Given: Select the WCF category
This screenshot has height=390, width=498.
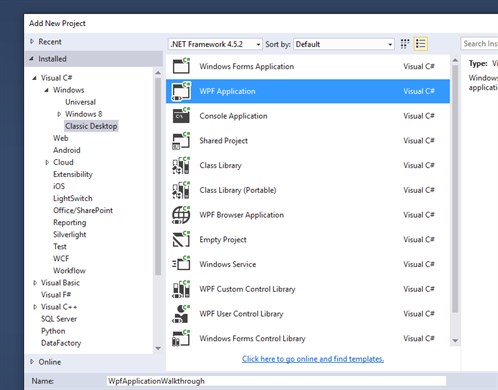Looking at the screenshot, I should coord(61,258).
